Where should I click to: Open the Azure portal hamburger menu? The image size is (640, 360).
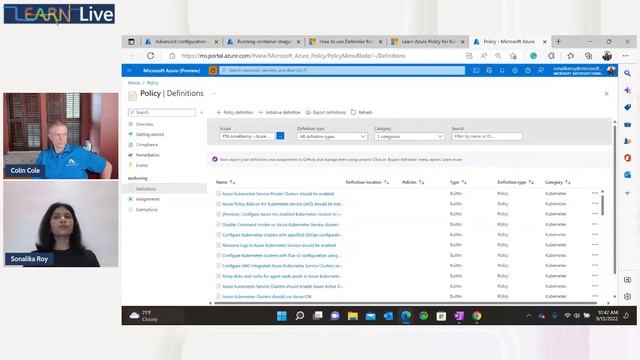pyautogui.click(x=129, y=70)
